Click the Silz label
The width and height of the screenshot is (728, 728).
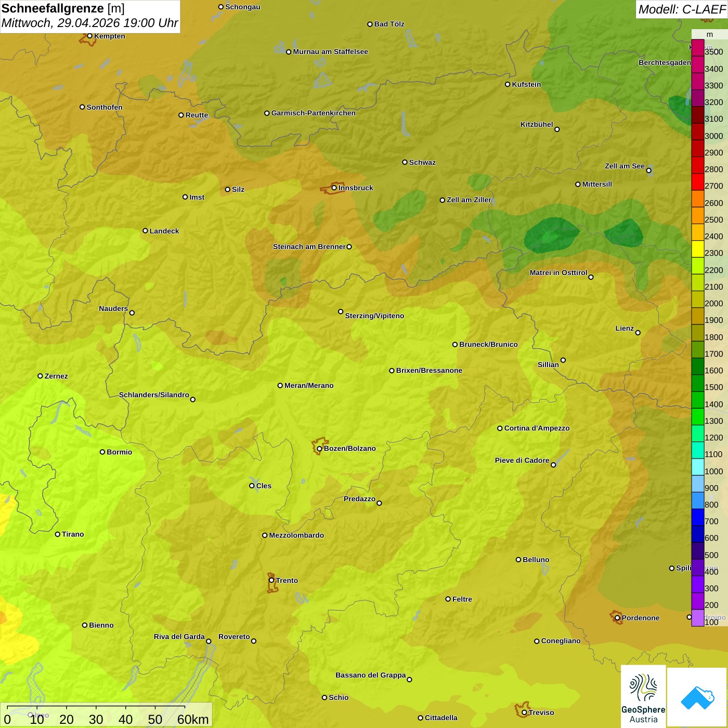coord(238,189)
